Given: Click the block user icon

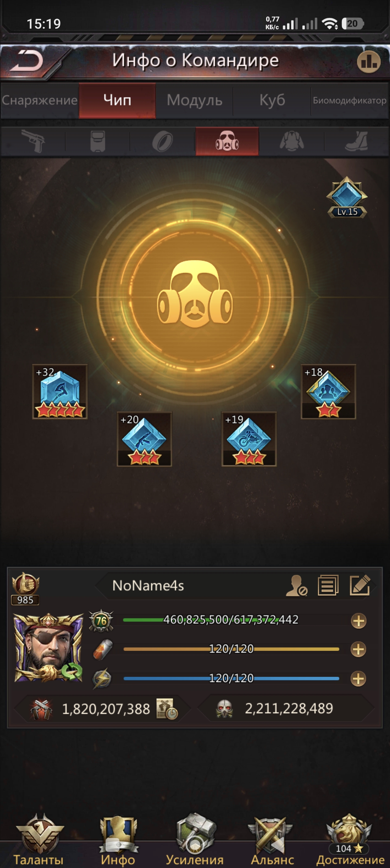Looking at the screenshot, I should [x=296, y=585].
